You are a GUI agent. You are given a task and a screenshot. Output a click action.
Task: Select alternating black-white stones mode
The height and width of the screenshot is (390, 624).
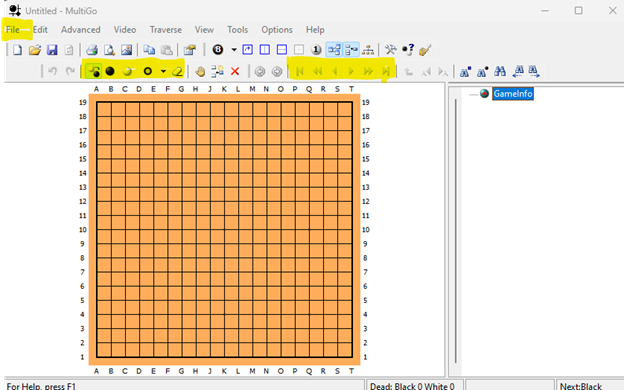[x=94, y=71]
